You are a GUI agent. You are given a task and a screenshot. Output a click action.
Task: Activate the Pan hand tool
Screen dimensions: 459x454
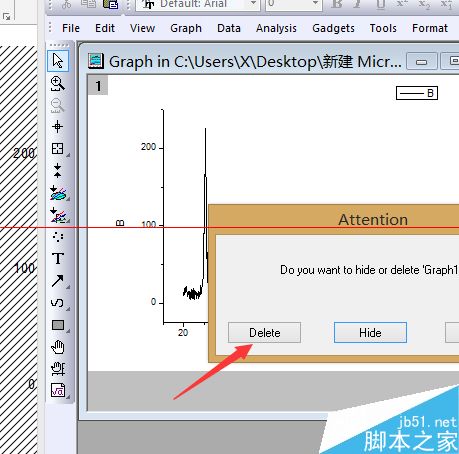58,347
